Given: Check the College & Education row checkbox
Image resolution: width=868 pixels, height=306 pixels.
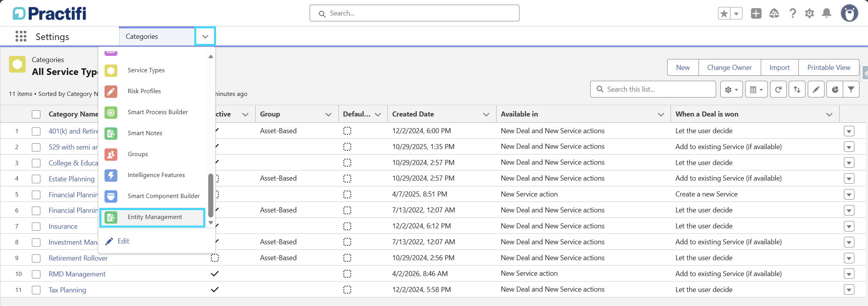Looking at the screenshot, I should (x=36, y=163).
